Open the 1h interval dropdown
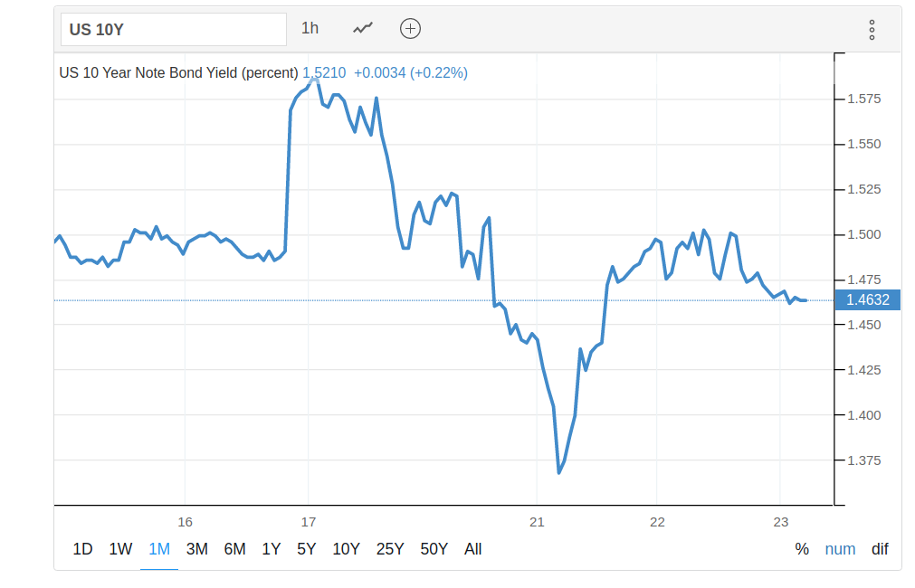This screenshot has height=588, width=915. click(310, 28)
